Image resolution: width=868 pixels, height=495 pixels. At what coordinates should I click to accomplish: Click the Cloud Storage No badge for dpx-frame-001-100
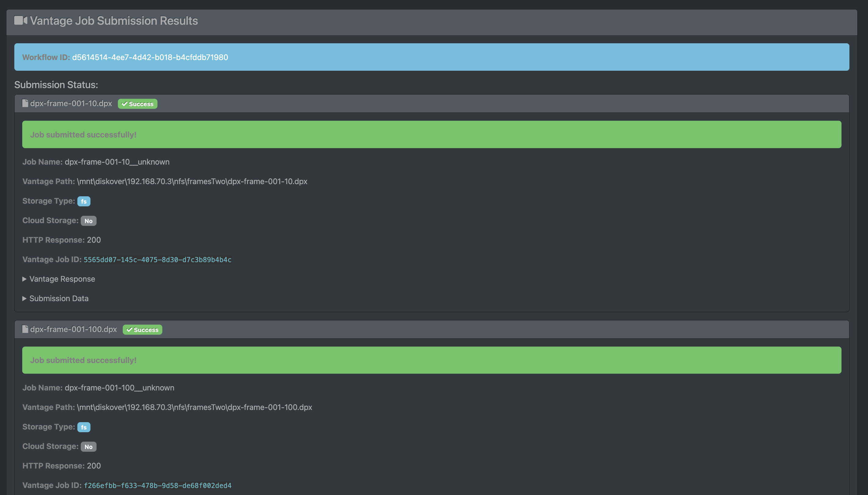point(89,446)
